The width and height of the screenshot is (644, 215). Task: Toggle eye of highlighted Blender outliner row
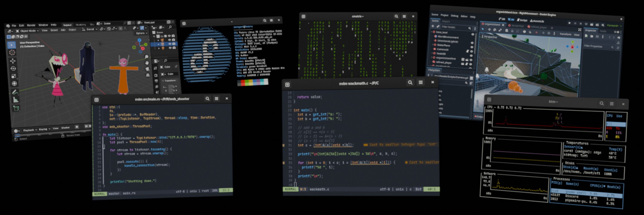[x=170, y=44]
